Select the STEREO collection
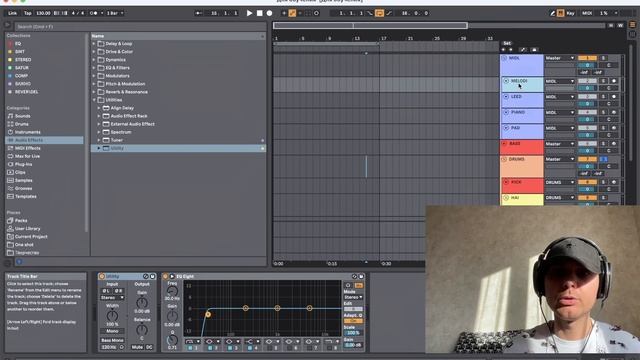640x360 pixels. point(23,60)
